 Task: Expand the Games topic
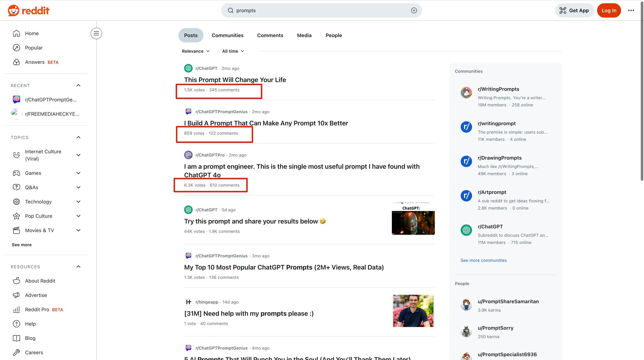78,173
